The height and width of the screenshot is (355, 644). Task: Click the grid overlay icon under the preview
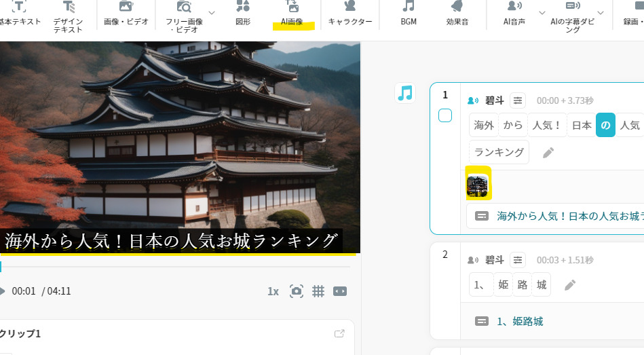point(318,291)
